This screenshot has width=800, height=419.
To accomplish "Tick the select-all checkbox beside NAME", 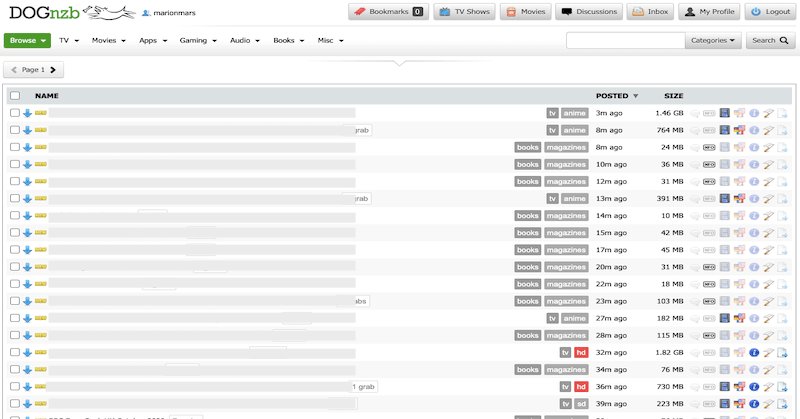I will (x=15, y=95).
